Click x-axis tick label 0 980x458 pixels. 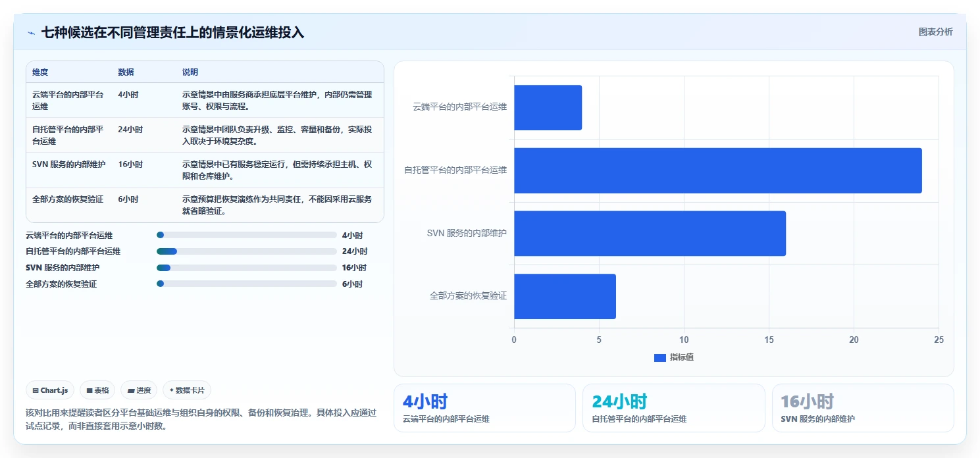point(514,340)
